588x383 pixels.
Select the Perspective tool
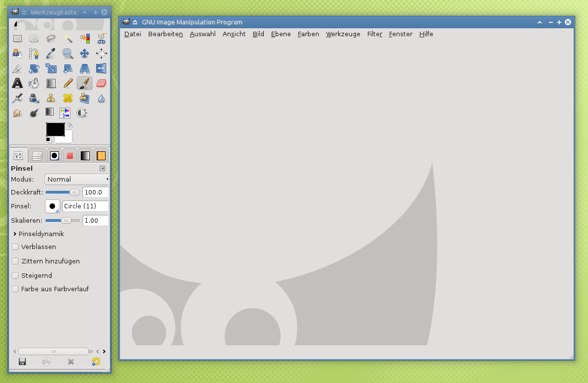(x=85, y=68)
